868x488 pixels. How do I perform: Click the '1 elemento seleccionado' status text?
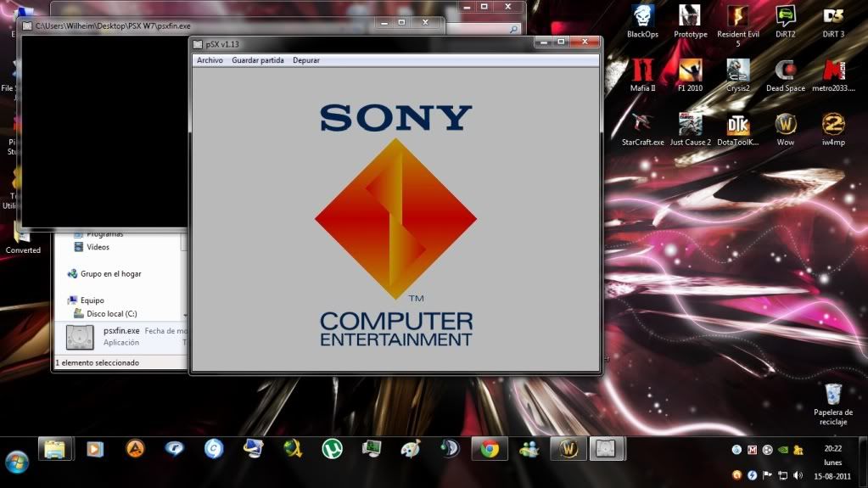pos(98,362)
